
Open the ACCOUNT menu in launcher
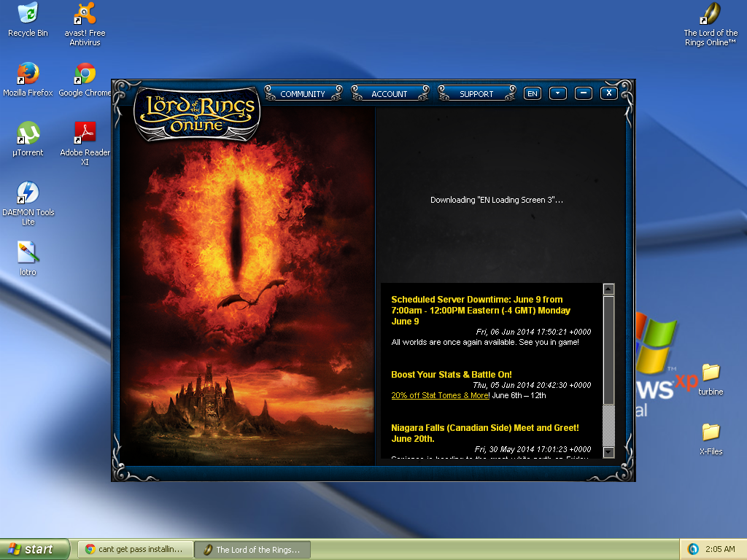coord(390,93)
